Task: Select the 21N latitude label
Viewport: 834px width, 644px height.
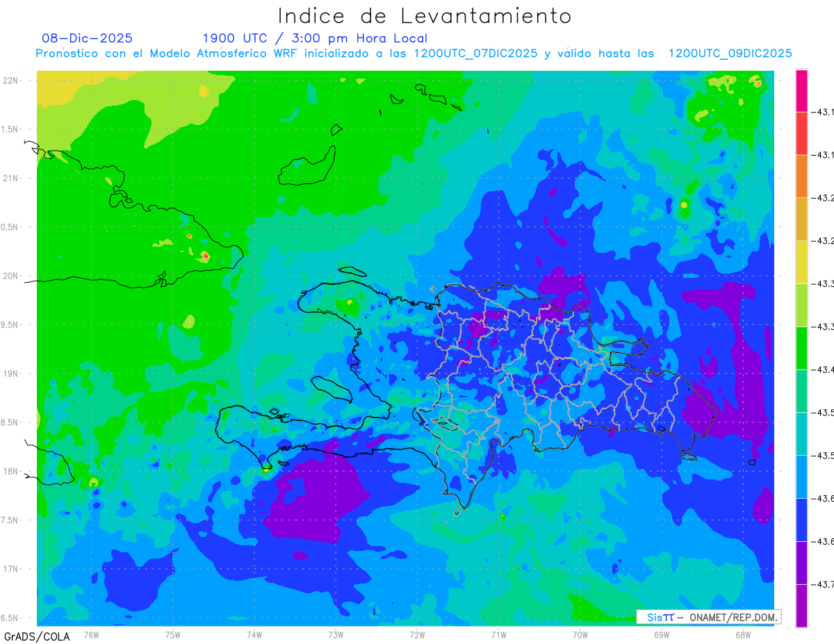Action: click(11, 178)
